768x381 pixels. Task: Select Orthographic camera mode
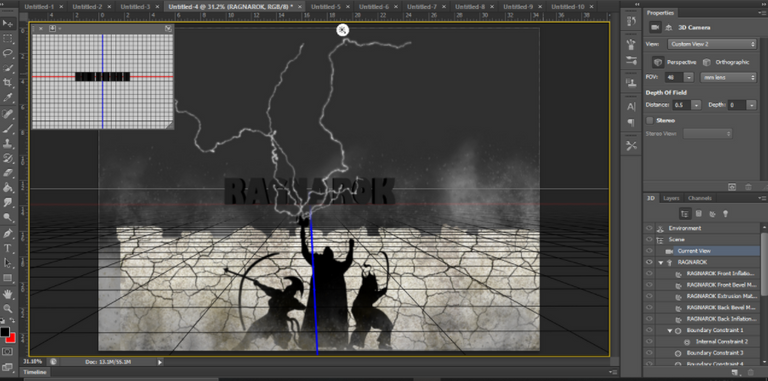727,62
